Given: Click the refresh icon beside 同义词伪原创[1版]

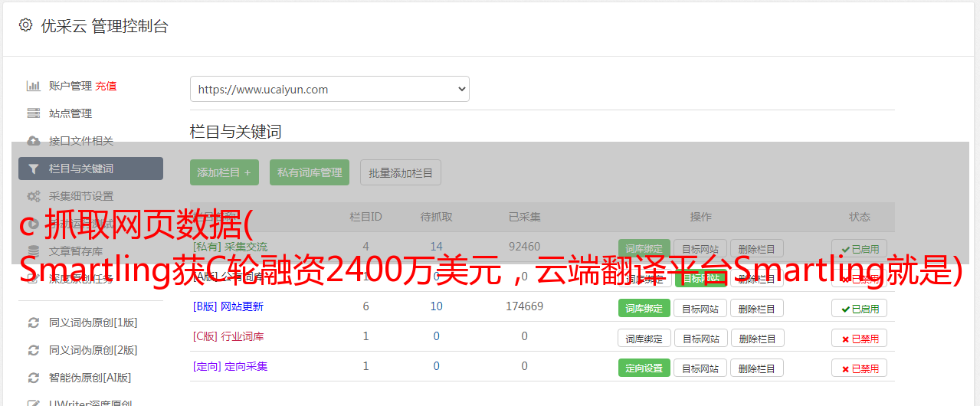Looking at the screenshot, I should pyautogui.click(x=33, y=323).
